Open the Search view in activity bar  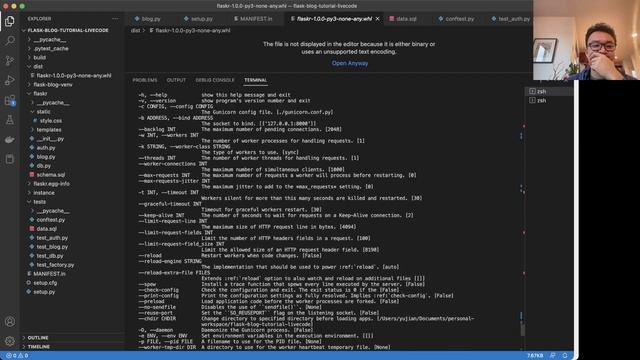pos(10,41)
